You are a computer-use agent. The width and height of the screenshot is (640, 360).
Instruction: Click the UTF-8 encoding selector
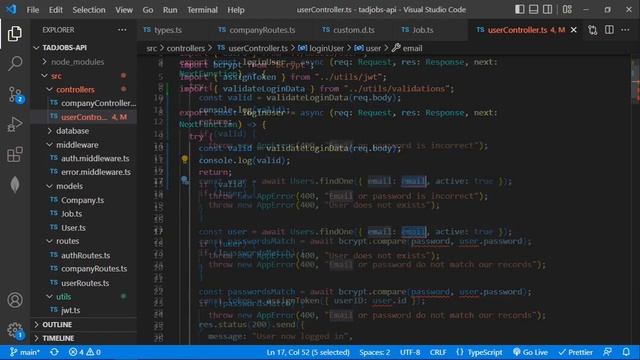click(x=410, y=352)
